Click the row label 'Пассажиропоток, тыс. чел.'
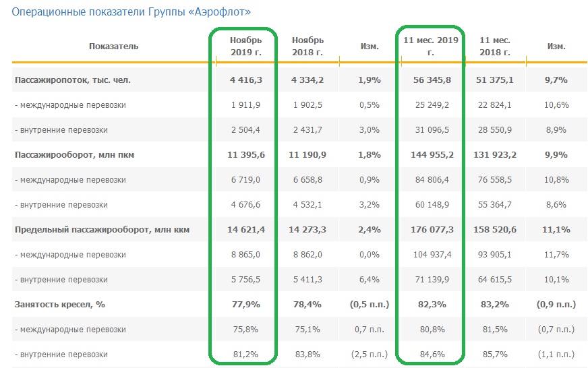 pyautogui.click(x=73, y=80)
